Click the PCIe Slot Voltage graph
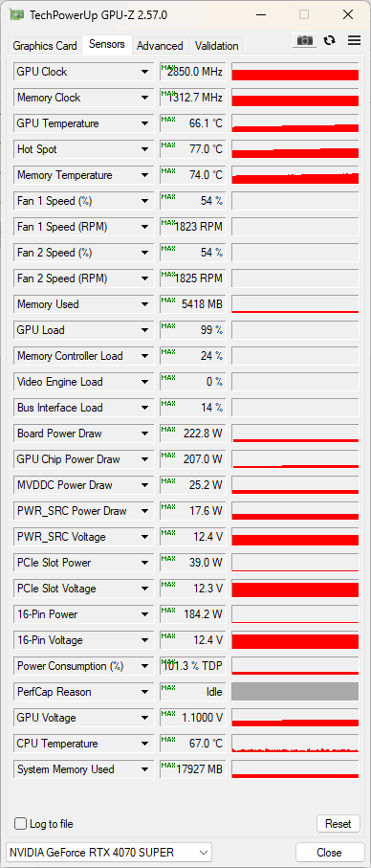Screen dimensions: 371x868 (295, 589)
